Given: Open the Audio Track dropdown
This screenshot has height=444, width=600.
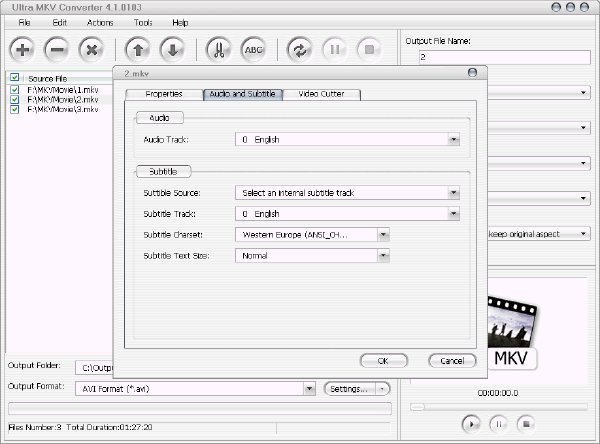Looking at the screenshot, I should [453, 139].
